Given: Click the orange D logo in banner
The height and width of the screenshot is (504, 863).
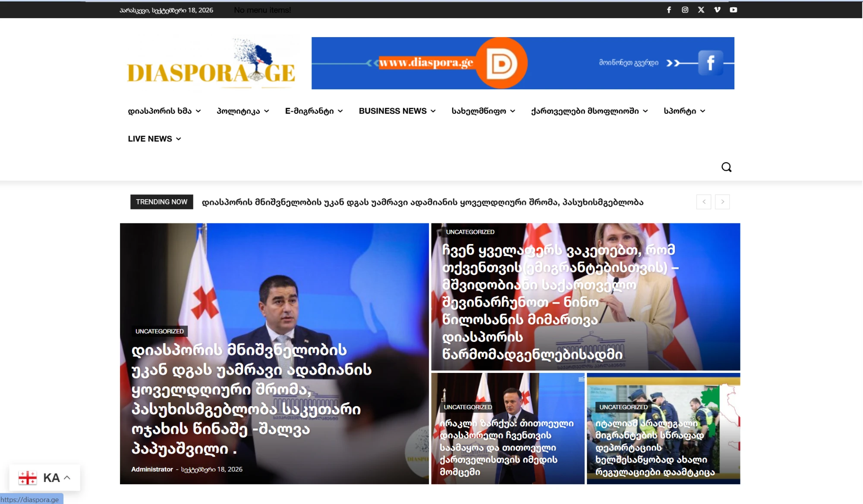Looking at the screenshot, I should 502,63.
